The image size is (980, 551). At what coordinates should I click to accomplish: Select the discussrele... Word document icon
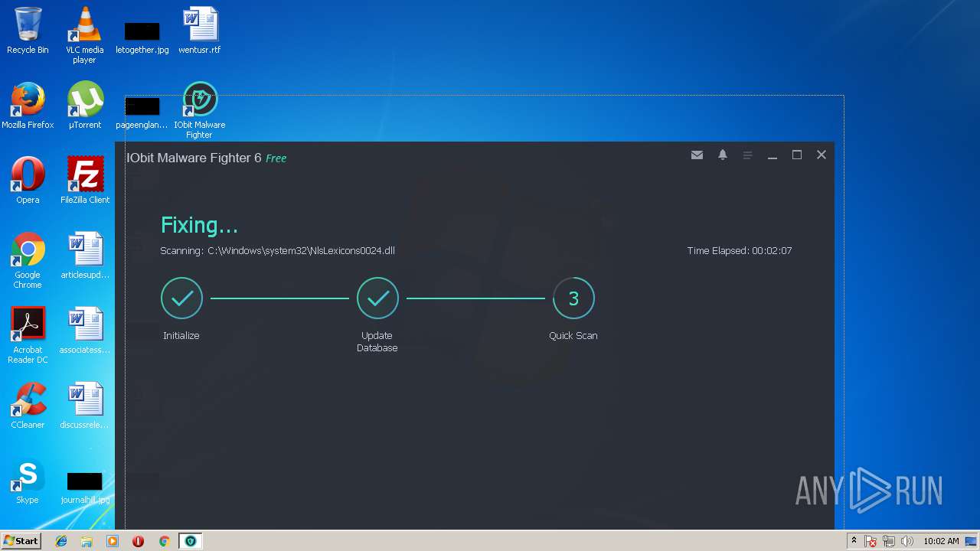(85, 406)
